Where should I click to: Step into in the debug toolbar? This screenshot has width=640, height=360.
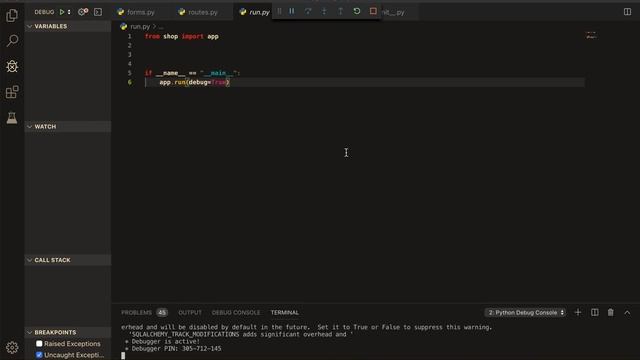tap(324, 11)
